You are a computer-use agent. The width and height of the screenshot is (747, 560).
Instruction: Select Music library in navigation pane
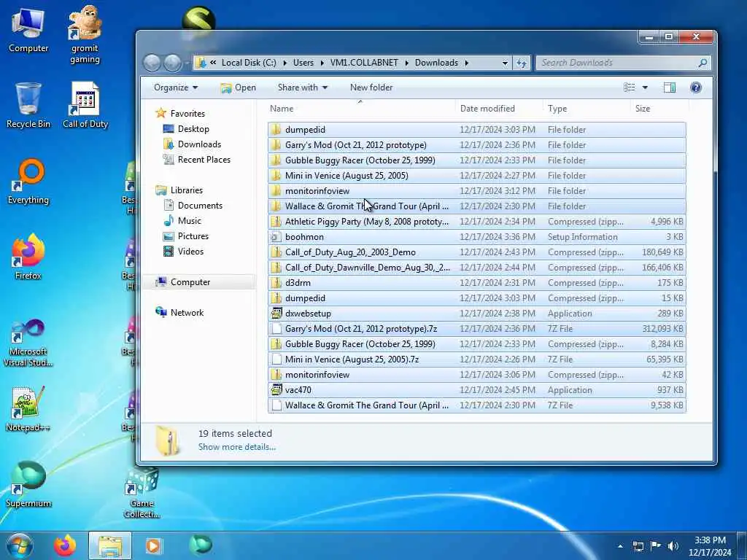click(182, 220)
